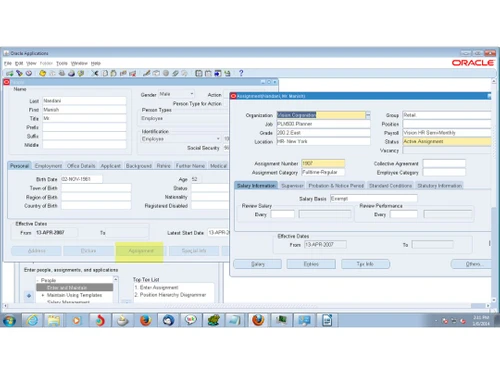Click the Edit Field pencil toolbar icon
The height and width of the screenshot is (375, 500).
coord(147,73)
